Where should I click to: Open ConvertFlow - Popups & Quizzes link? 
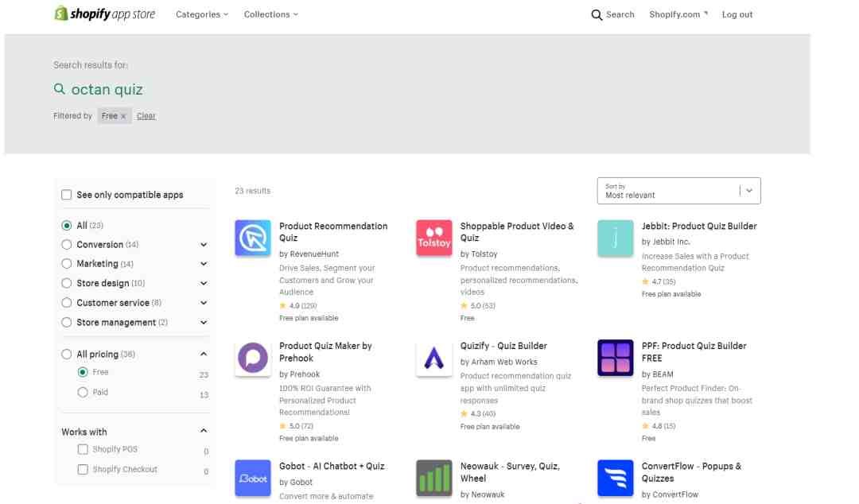[x=691, y=471]
